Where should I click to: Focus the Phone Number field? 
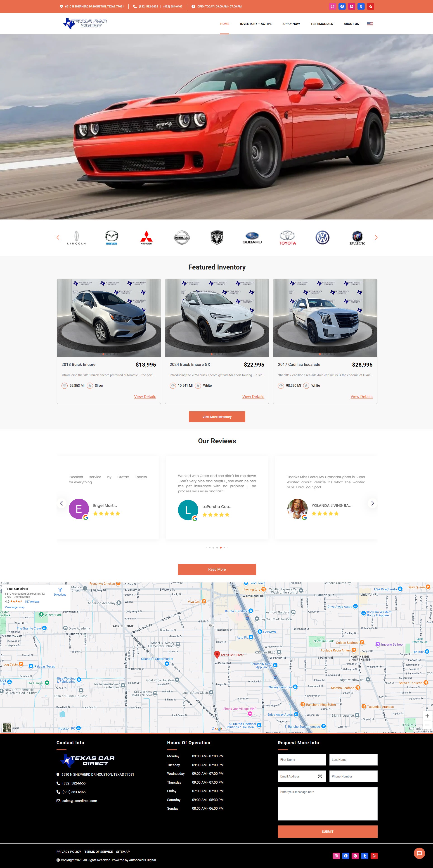point(353,776)
